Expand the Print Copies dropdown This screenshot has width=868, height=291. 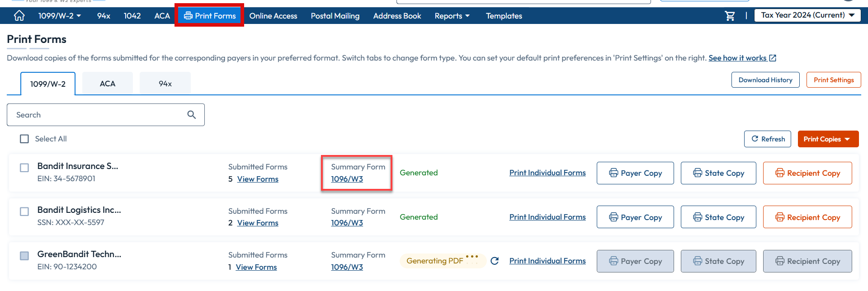[x=828, y=139]
